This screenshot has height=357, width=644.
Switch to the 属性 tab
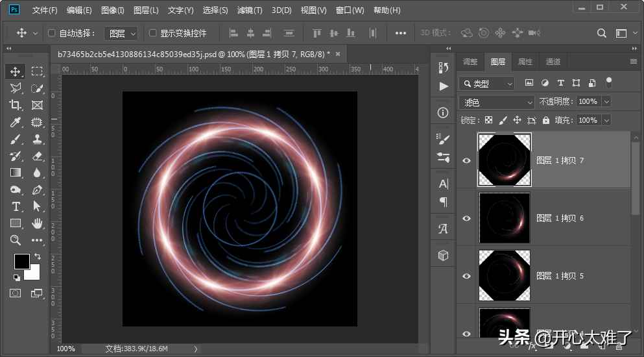point(525,62)
